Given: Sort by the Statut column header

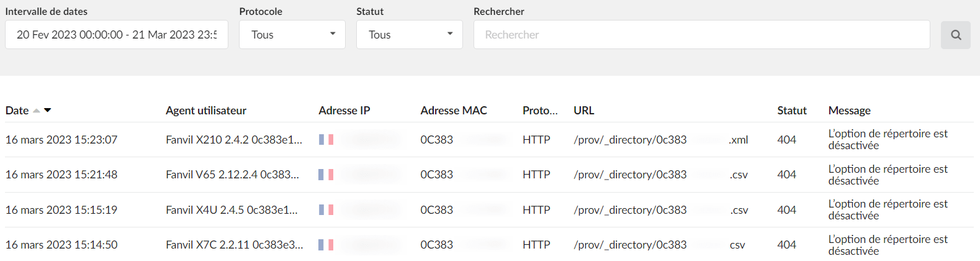Looking at the screenshot, I should pos(792,111).
